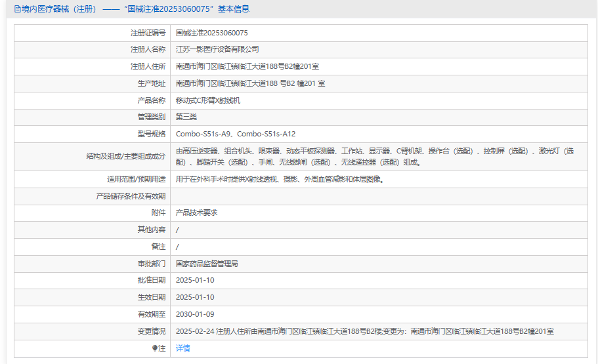The width and height of the screenshot is (598, 364).
Task: Click registrant name 江苏一影医疗设备有限公司
Action: click(217, 49)
